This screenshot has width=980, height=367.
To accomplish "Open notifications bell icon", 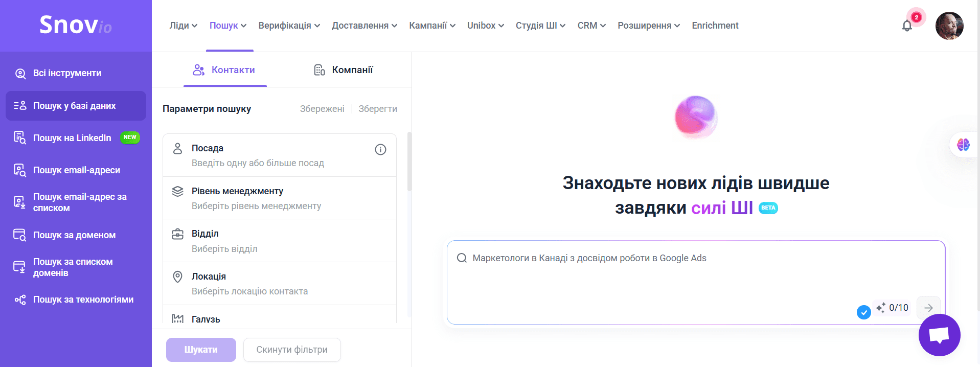I will click(x=907, y=26).
